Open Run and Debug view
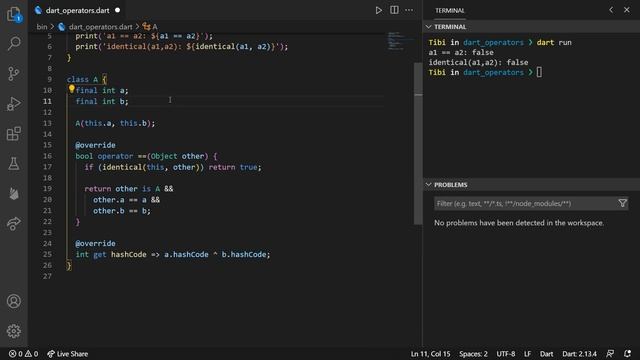 (x=14, y=104)
